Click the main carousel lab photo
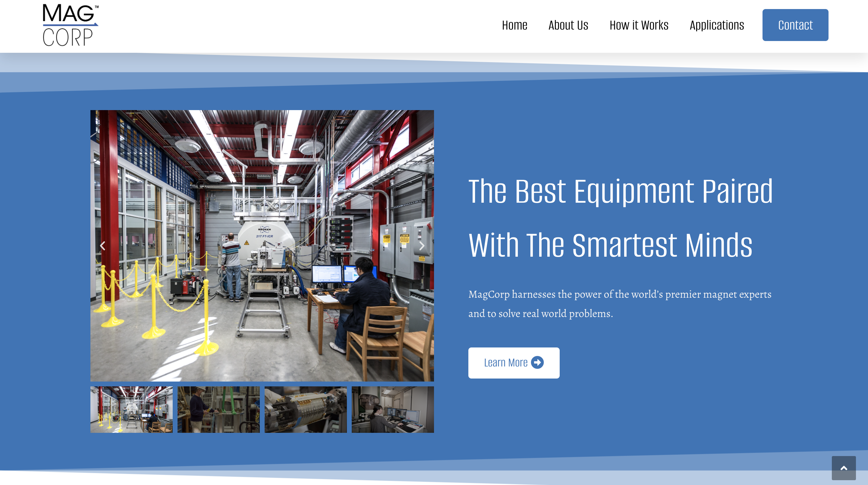868x485 pixels. pyautogui.click(x=262, y=246)
